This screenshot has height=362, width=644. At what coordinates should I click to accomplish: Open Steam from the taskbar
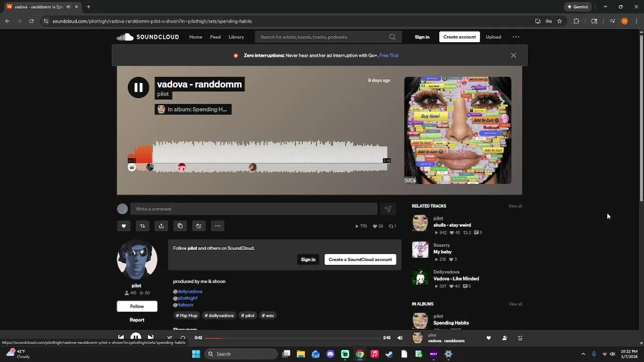tap(389, 354)
